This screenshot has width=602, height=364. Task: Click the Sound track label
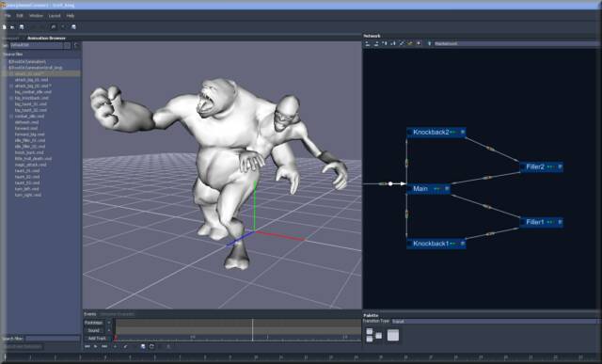click(x=94, y=330)
